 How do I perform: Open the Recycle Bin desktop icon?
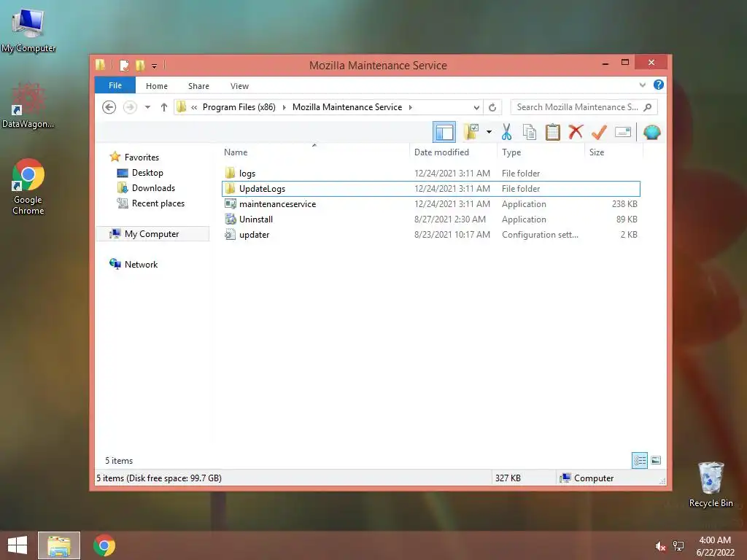pyautogui.click(x=711, y=484)
